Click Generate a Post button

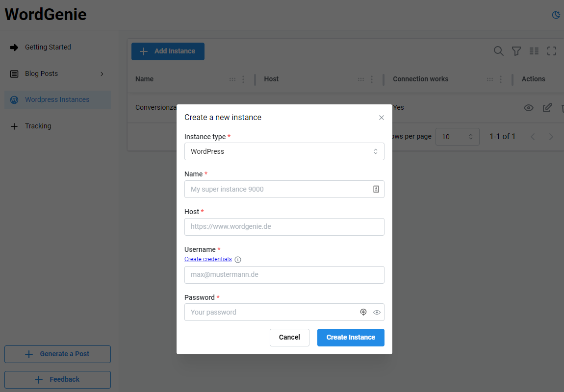57,354
